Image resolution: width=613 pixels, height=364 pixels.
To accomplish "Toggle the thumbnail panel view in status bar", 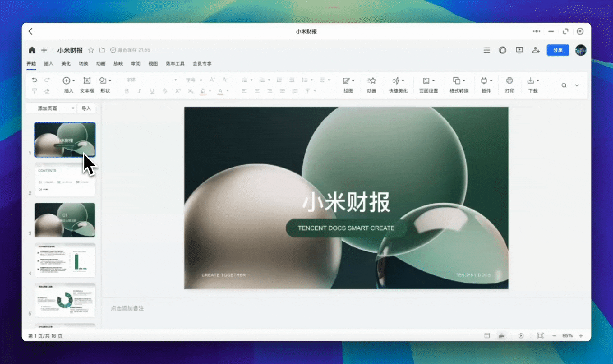I will (487, 336).
